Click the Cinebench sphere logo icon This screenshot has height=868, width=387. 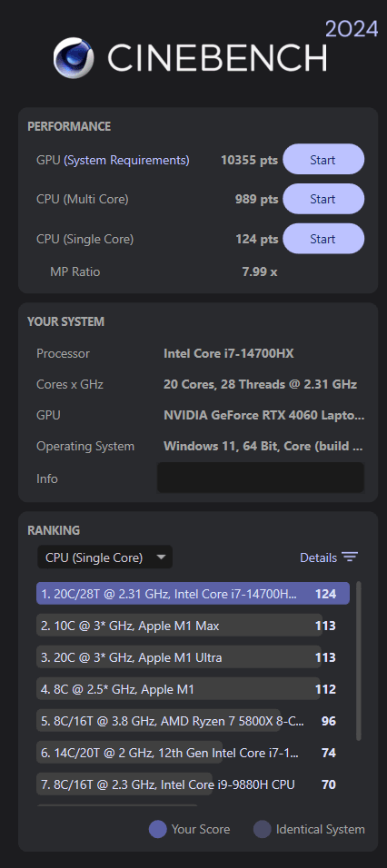[x=74, y=57]
